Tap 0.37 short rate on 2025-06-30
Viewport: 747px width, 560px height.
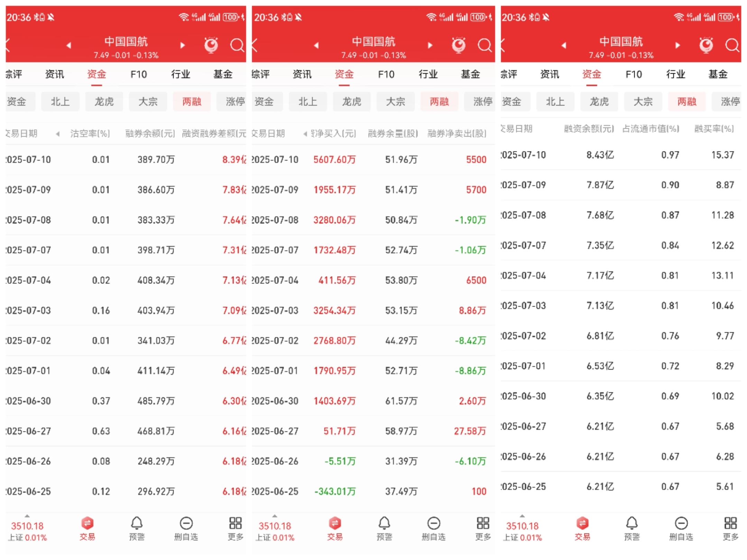(101, 401)
